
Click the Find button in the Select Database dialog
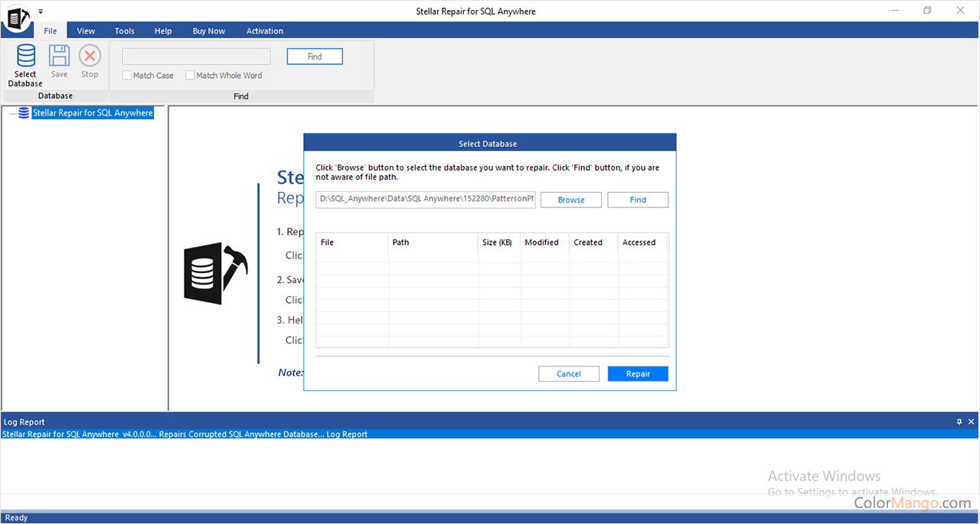tap(638, 200)
